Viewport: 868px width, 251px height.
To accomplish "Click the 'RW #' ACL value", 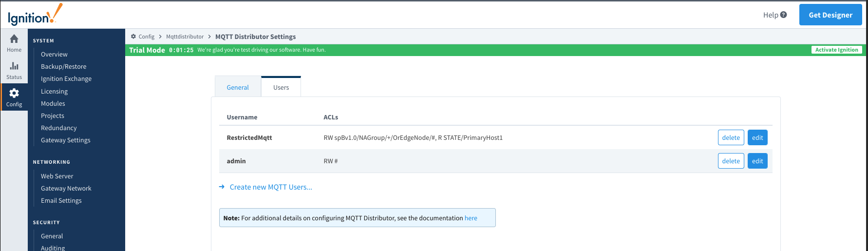I will pos(331,161).
